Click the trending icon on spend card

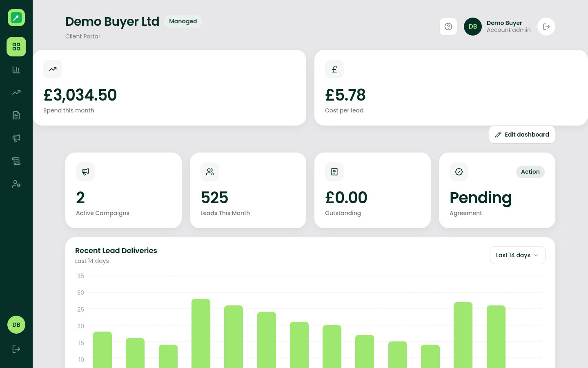coord(53,69)
